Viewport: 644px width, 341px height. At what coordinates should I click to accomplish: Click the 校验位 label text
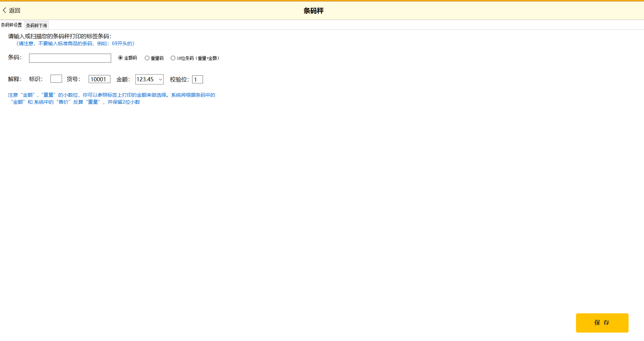click(179, 80)
